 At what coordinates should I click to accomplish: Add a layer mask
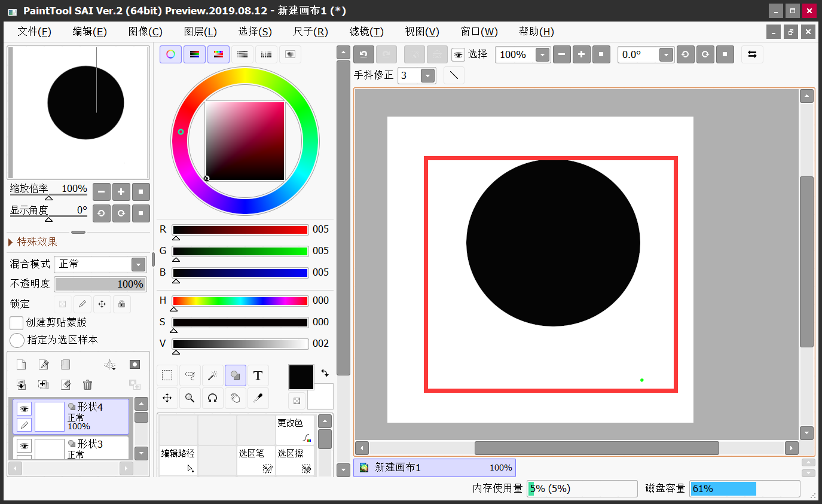[x=135, y=365]
